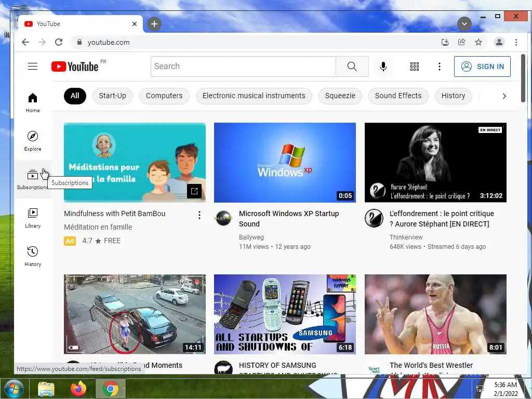The height and width of the screenshot is (399, 532).
Task: Select the Squeezie filter chip
Action: tap(340, 96)
